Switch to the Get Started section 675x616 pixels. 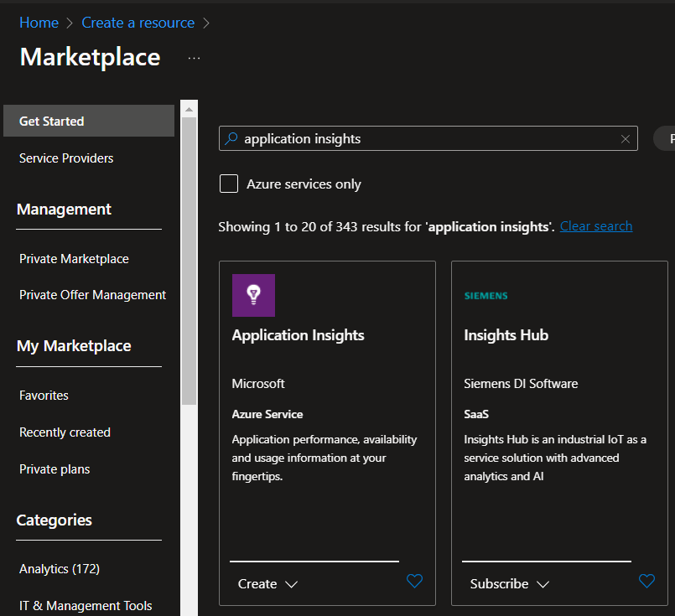[50, 120]
